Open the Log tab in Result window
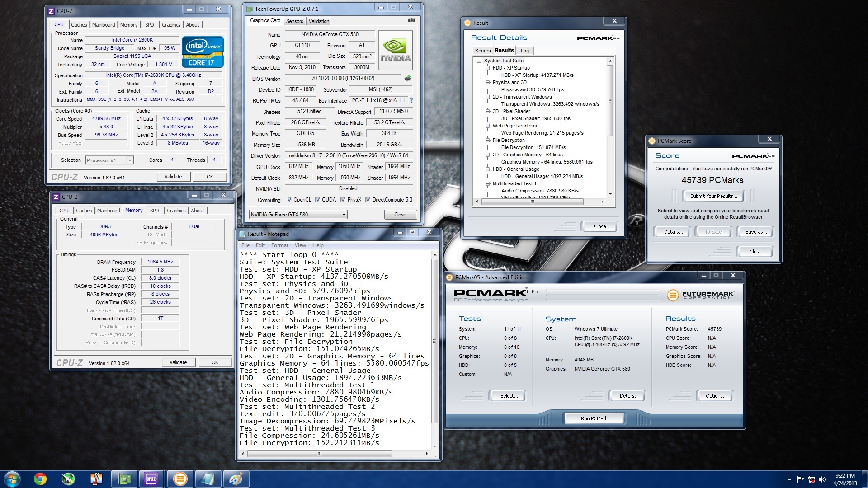This screenshot has width=868, height=488. (524, 51)
